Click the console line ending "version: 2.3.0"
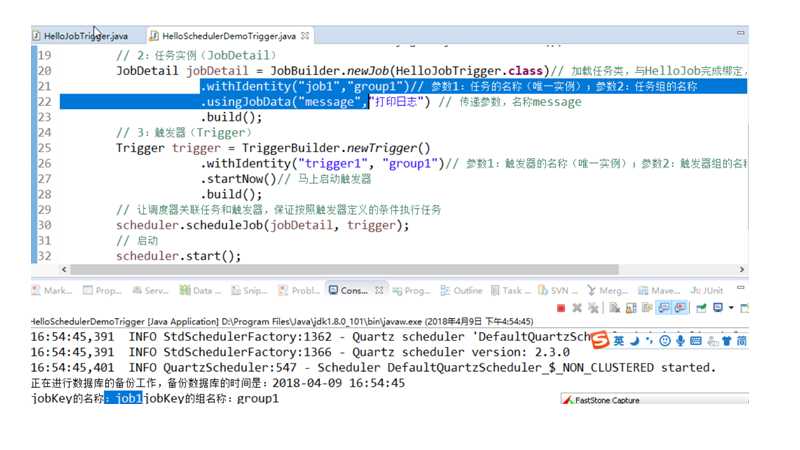Viewport: 800px width, 450px height. [300, 352]
